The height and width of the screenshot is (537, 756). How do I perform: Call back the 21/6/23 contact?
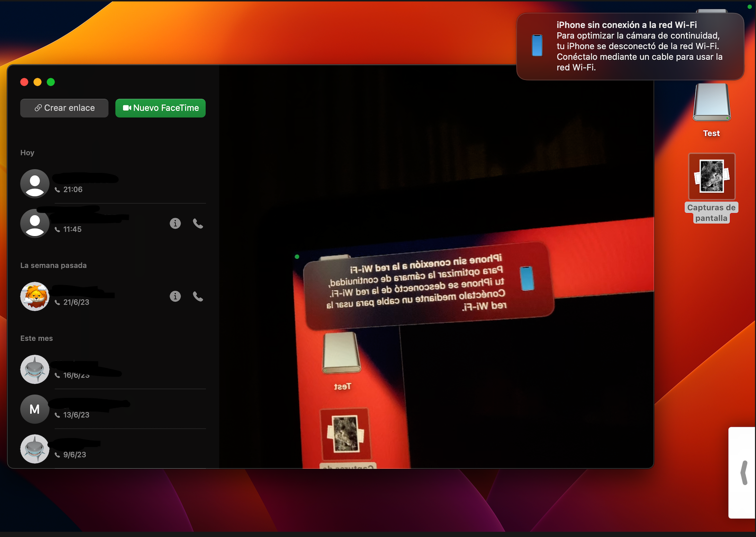(198, 296)
